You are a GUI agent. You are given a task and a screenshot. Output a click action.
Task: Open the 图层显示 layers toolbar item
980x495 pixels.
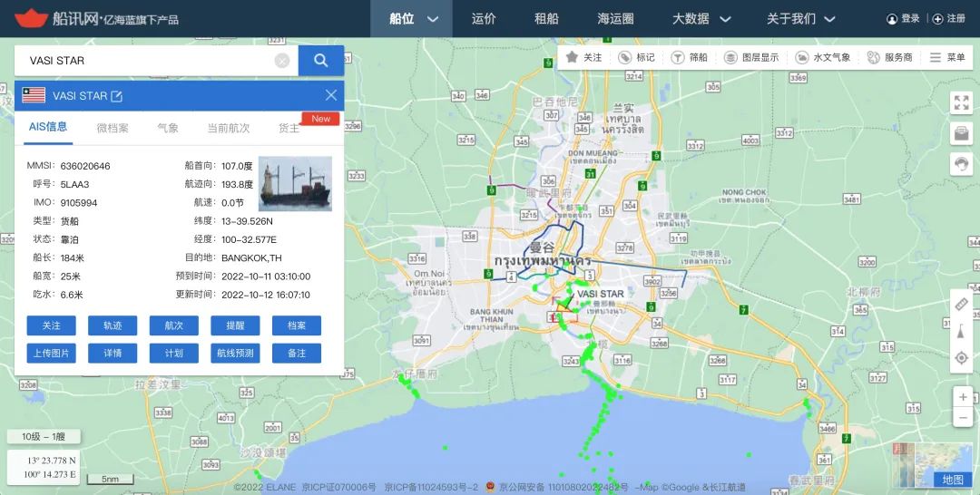[x=750, y=57]
